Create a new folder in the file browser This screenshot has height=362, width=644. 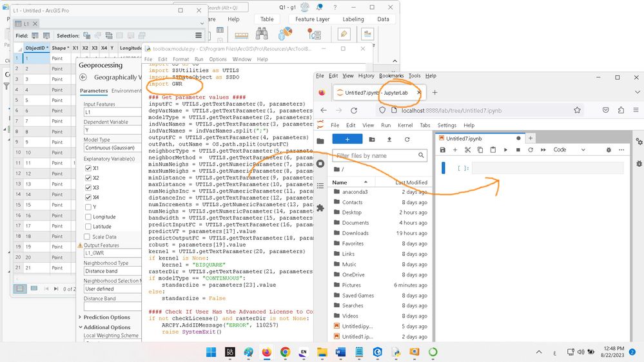pyautogui.click(x=372, y=139)
